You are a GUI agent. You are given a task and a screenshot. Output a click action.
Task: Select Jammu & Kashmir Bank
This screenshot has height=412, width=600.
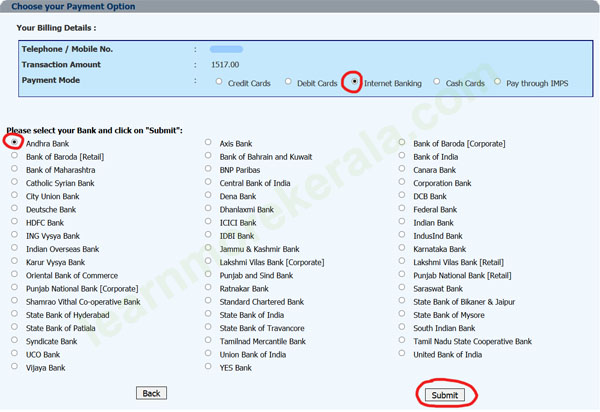[208, 248]
